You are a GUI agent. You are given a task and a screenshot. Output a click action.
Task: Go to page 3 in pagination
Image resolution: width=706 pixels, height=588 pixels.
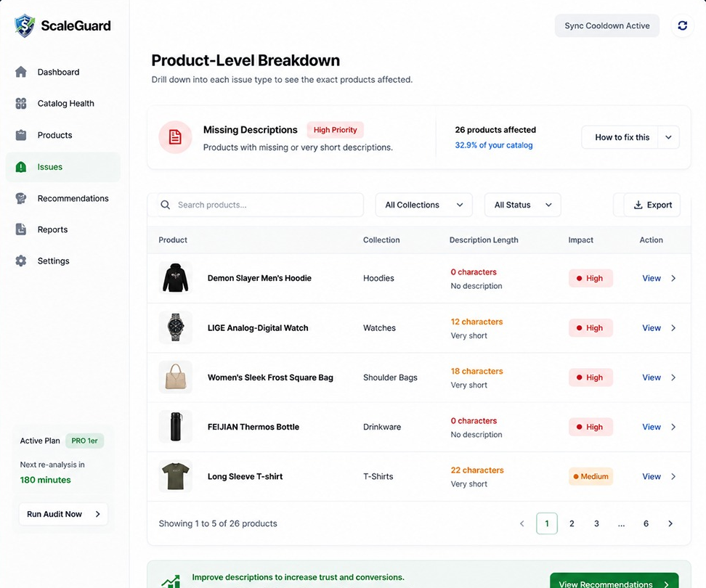click(x=596, y=523)
